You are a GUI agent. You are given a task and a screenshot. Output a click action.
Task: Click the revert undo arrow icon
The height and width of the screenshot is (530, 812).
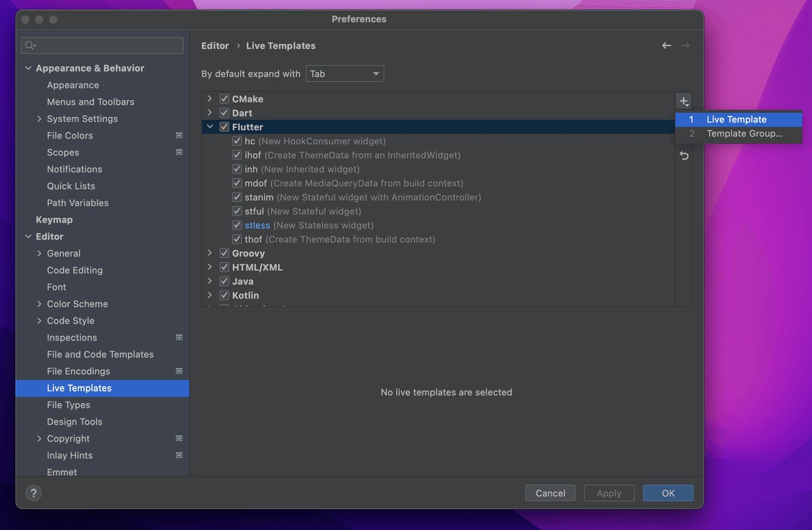tap(684, 156)
